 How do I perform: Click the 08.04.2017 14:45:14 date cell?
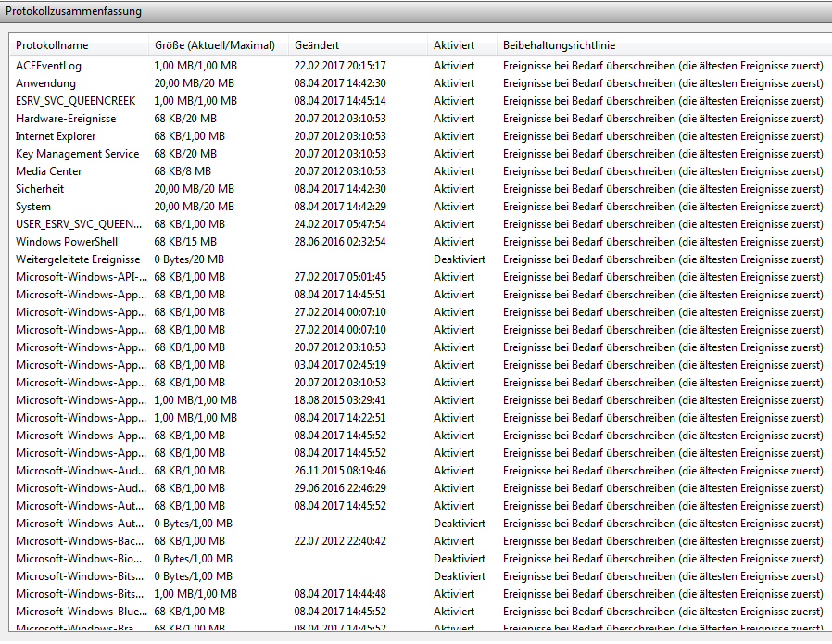[340, 101]
